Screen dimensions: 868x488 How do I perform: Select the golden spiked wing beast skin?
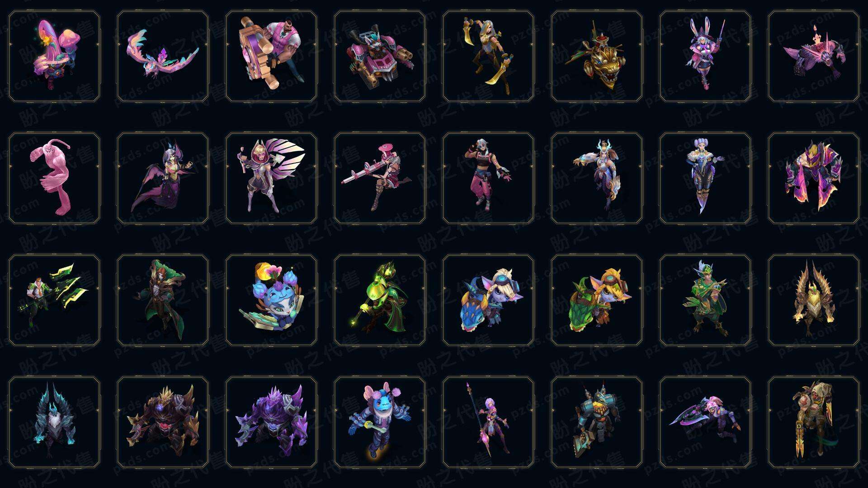[814, 300]
